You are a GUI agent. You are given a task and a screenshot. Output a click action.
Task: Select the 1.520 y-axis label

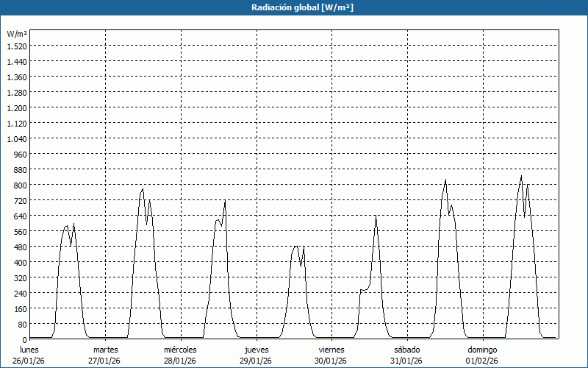click(16, 46)
